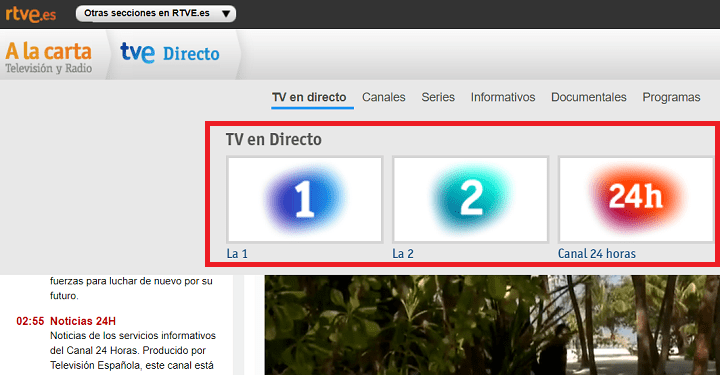The height and width of the screenshot is (375, 720).
Task: Open the Noticias 24H programme title
Action: 83,321
